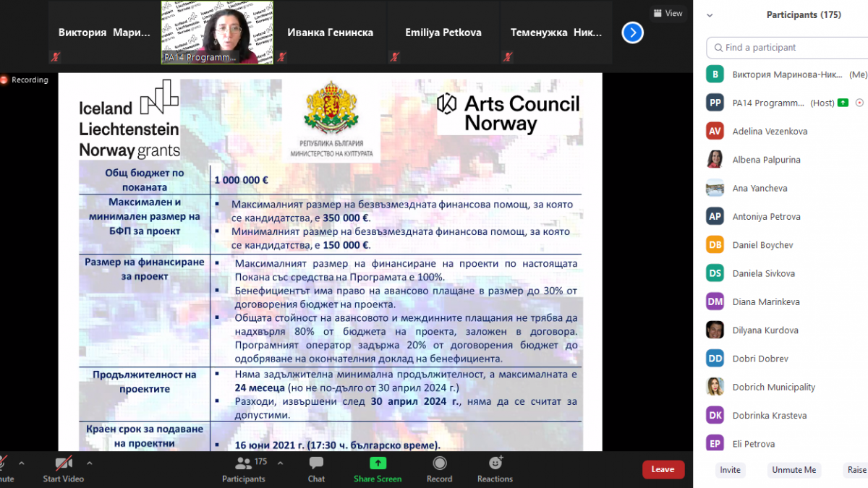The height and width of the screenshot is (488, 868).
Task: Click Iceland Liechtenstein Norway grants logo
Action: (x=129, y=119)
